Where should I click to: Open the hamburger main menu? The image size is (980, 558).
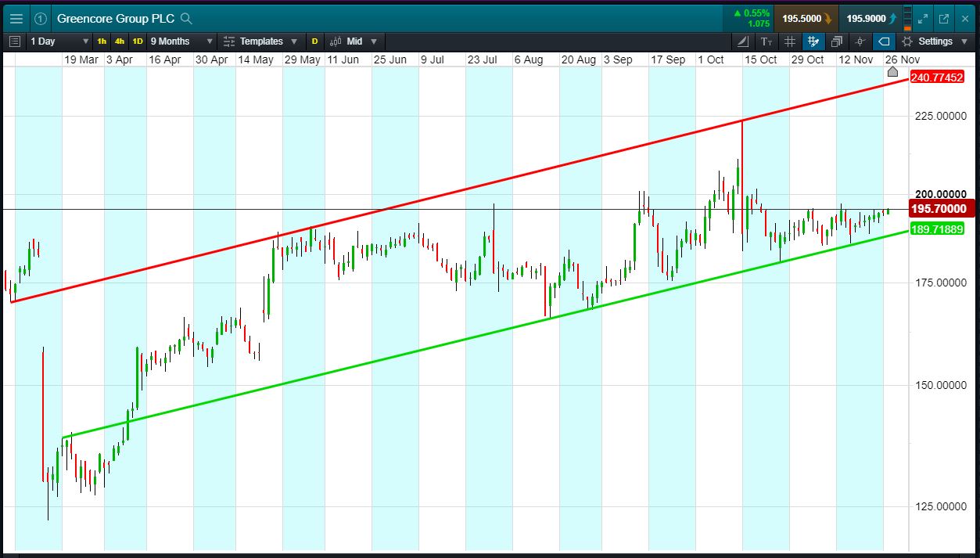pyautogui.click(x=16, y=18)
